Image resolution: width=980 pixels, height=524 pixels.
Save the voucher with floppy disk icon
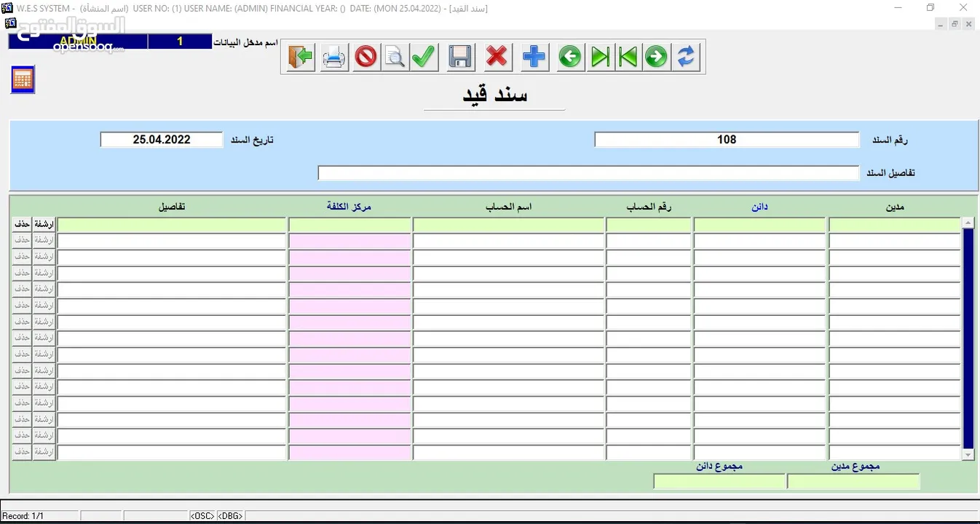pyautogui.click(x=460, y=57)
